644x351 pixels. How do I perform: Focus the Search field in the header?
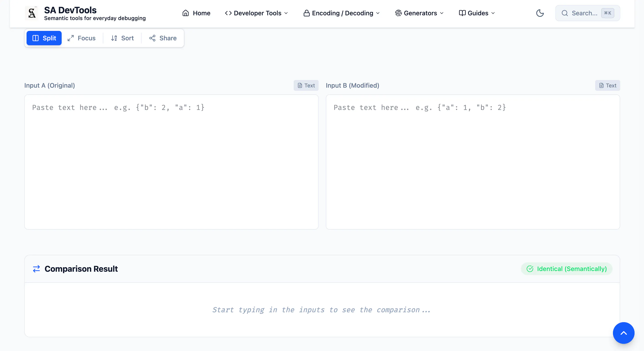point(588,13)
